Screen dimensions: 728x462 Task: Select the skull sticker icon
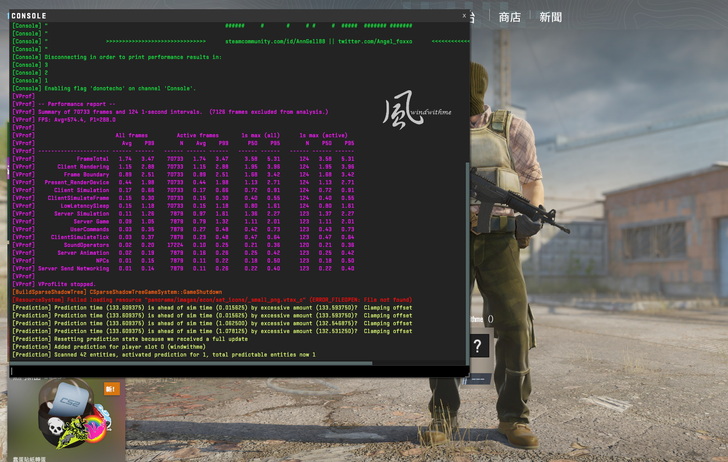pos(56,427)
